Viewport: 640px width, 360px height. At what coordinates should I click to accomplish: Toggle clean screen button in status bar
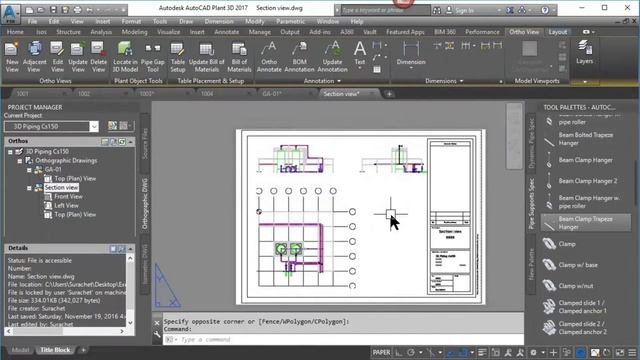tap(620, 353)
